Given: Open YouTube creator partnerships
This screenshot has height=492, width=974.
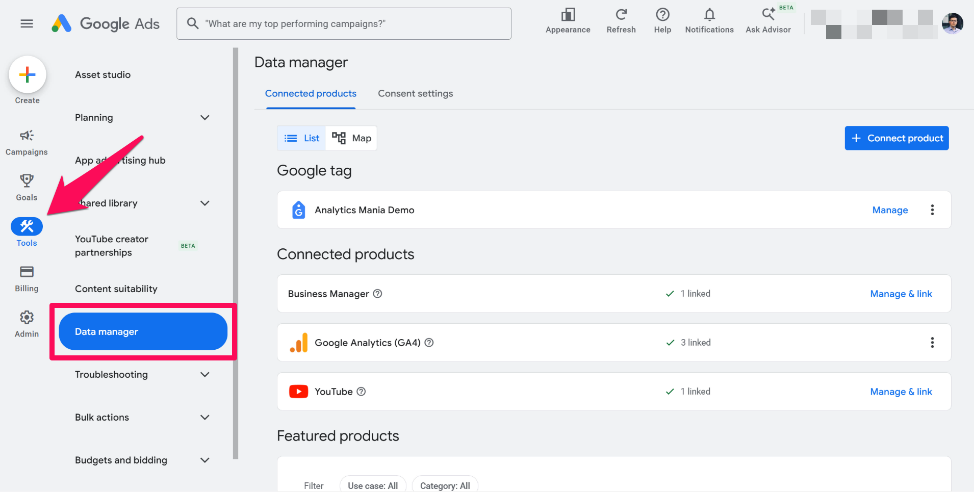Looking at the screenshot, I should click(x=112, y=246).
